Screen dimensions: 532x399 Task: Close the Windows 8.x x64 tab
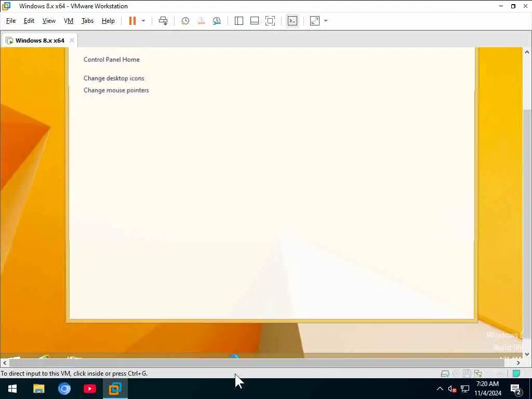point(72,41)
